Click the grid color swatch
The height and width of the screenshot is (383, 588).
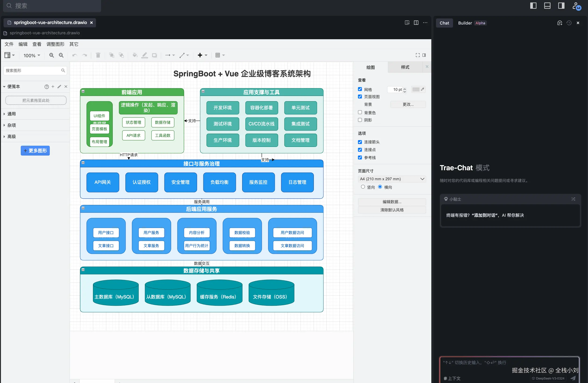(416, 89)
